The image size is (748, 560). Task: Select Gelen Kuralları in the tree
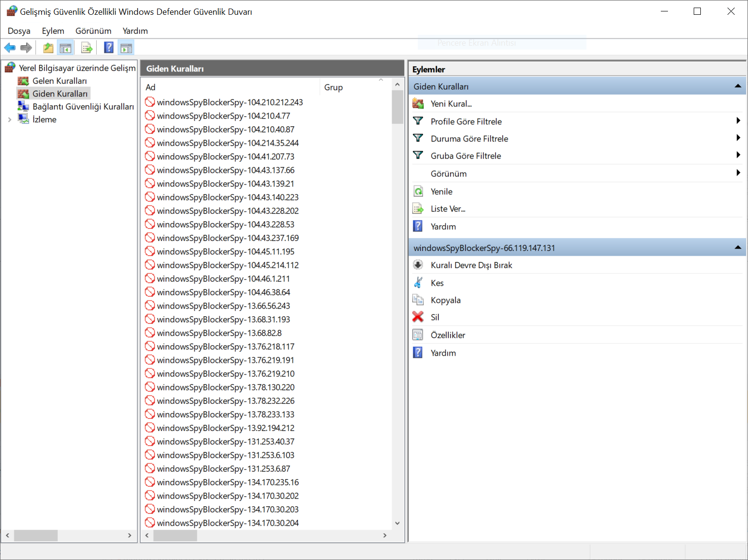[60, 81]
